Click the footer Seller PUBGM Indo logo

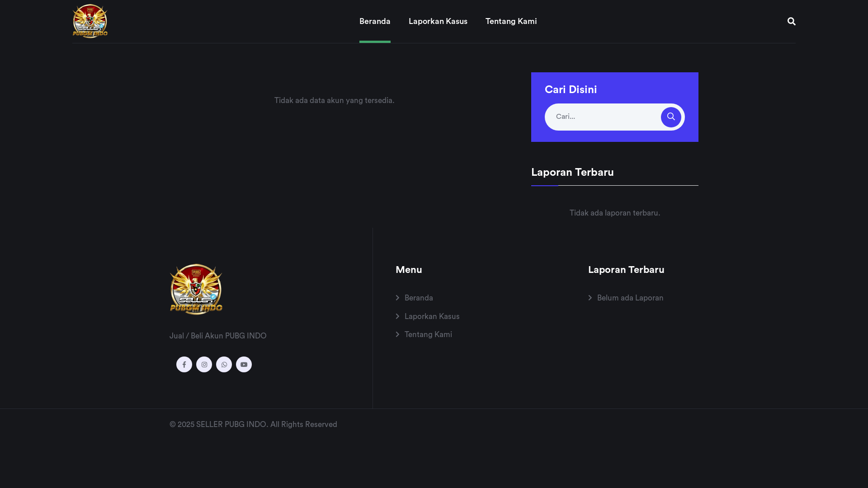point(196,289)
